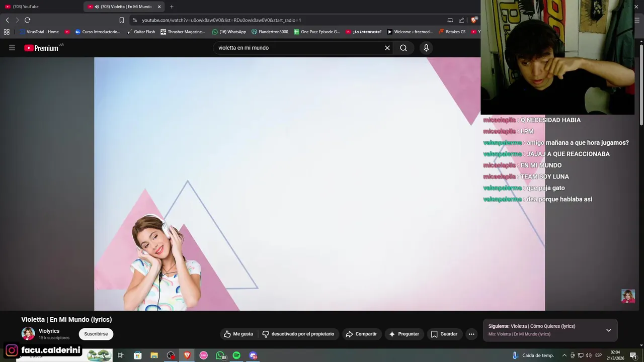This screenshot has height=362, width=644.
Task: Open the One Pace Episode G... bookmark
Action: point(317,32)
